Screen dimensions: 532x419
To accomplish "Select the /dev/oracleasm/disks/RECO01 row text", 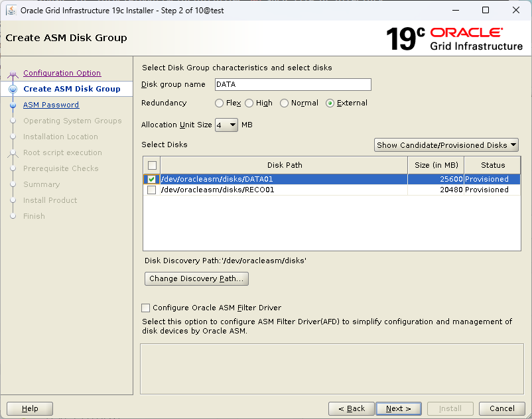I will 218,190.
